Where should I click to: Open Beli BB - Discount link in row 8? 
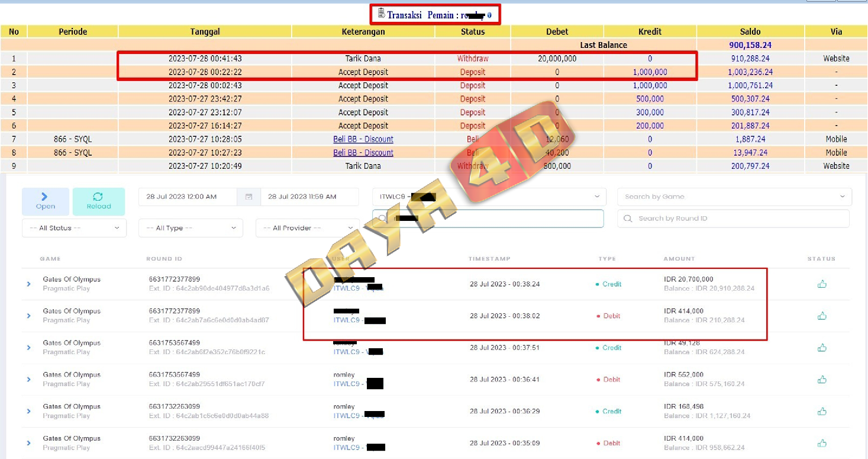[x=363, y=153]
